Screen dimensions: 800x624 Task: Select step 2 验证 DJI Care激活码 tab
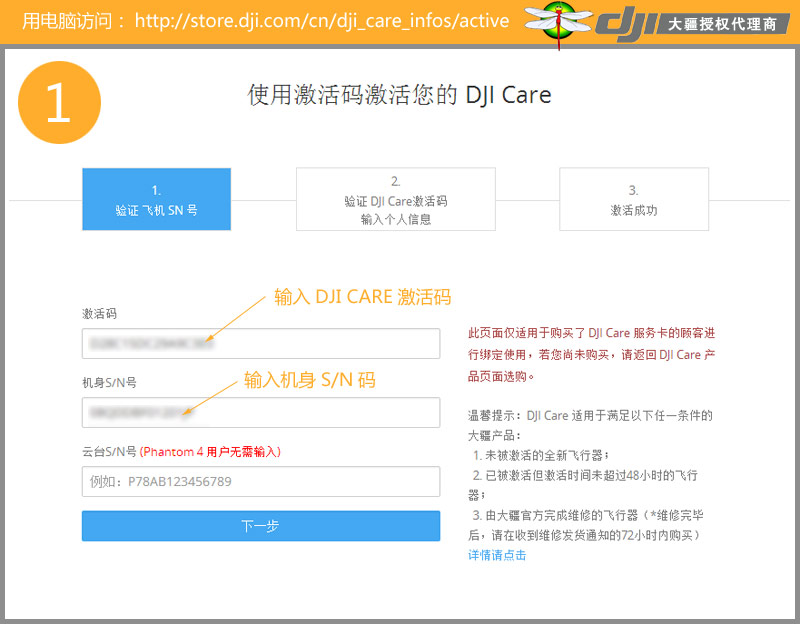click(x=395, y=199)
